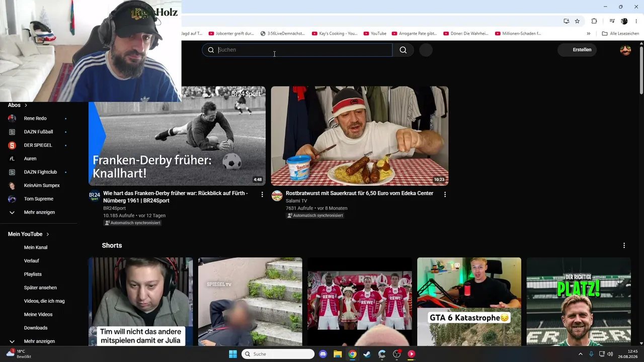Screen dimensions: 644x362
Task: Switch to Chrome in the taskbar
Action: pyautogui.click(x=352, y=354)
